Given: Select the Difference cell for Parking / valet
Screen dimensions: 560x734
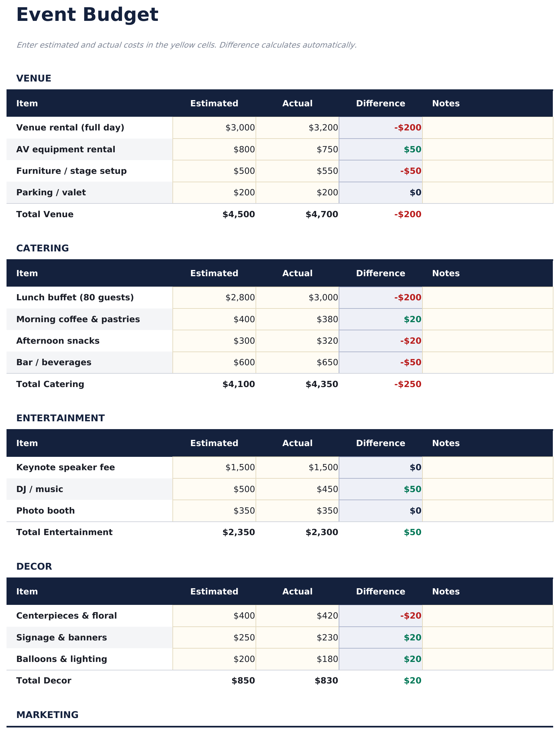Looking at the screenshot, I should coord(380,193).
